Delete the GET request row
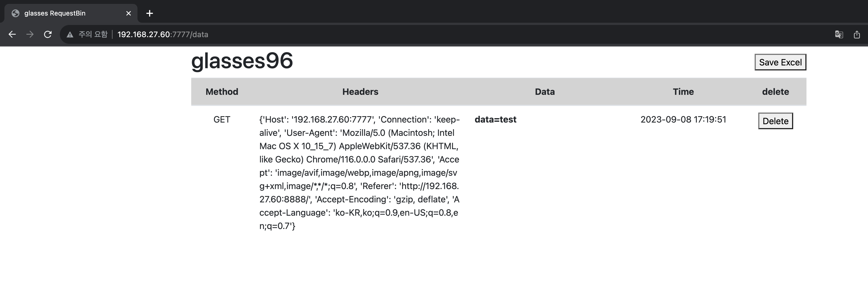The width and height of the screenshot is (868, 285). [x=775, y=121]
